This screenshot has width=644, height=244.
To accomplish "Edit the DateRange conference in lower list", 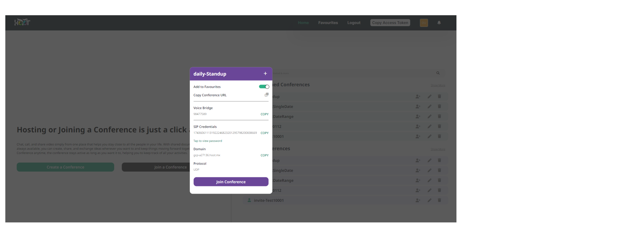I will tap(429, 181).
